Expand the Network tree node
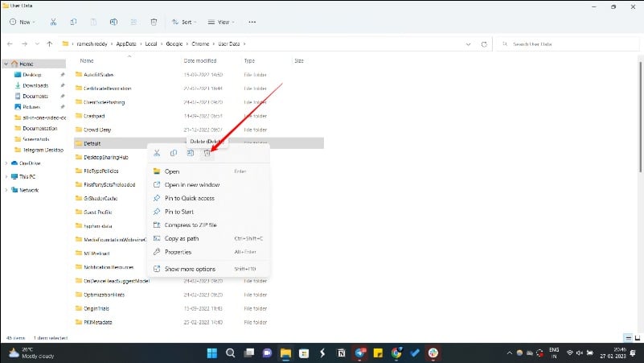Image resolution: width=644 pixels, height=363 pixels. click(6, 190)
